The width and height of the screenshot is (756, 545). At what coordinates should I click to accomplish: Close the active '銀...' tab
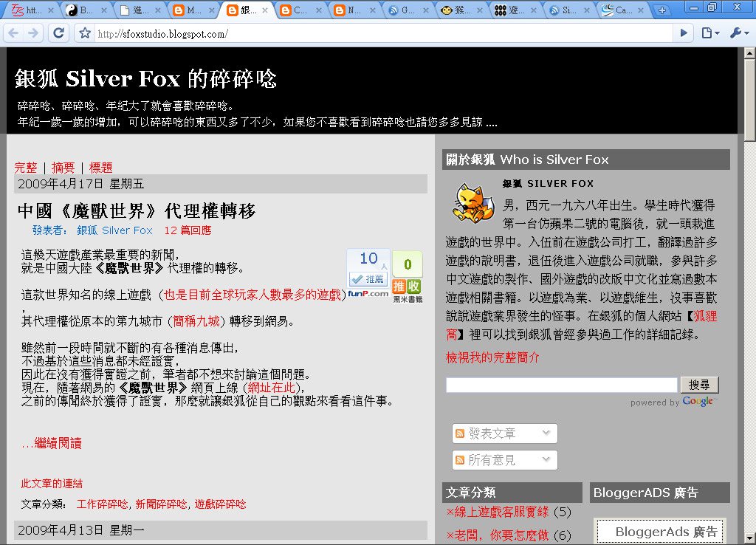pyautogui.click(x=265, y=10)
